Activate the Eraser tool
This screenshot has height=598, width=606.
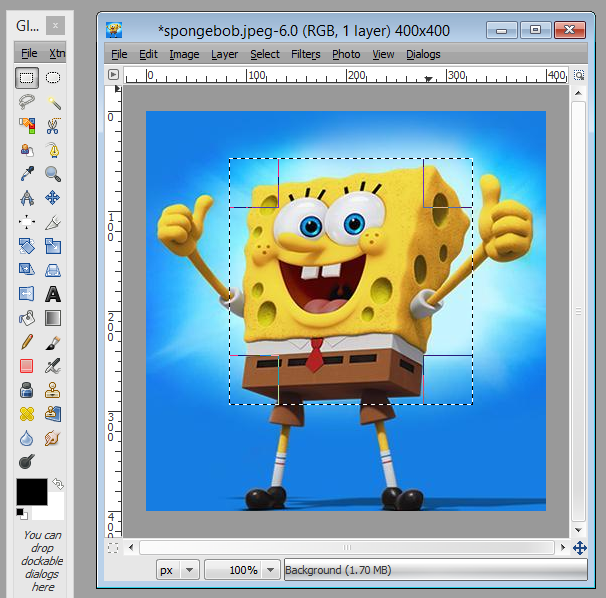tap(27, 366)
